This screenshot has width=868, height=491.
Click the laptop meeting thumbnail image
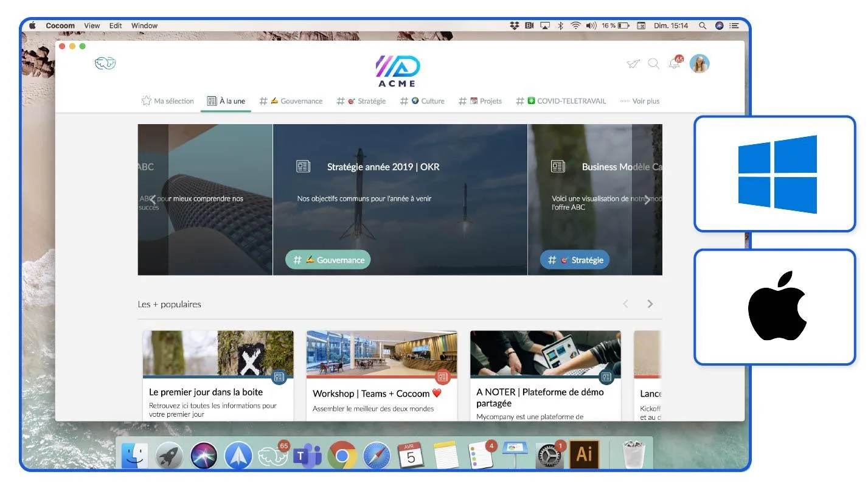[x=546, y=353]
